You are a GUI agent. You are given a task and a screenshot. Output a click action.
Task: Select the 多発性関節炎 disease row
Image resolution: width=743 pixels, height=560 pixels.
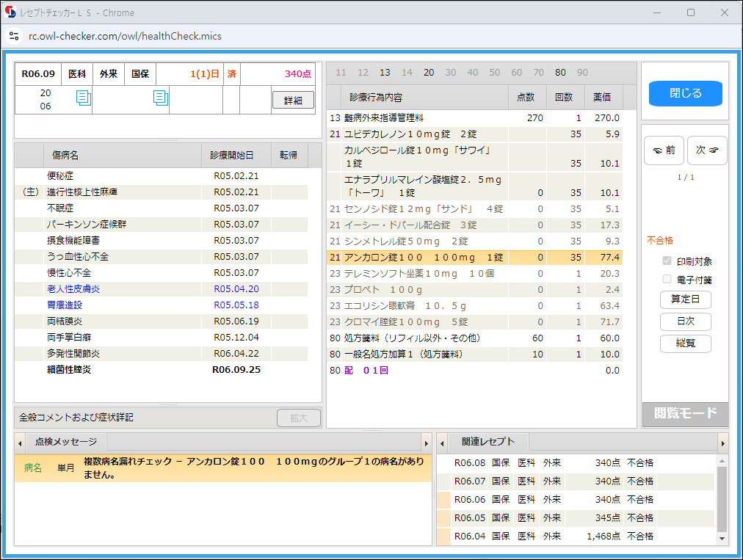(x=161, y=354)
